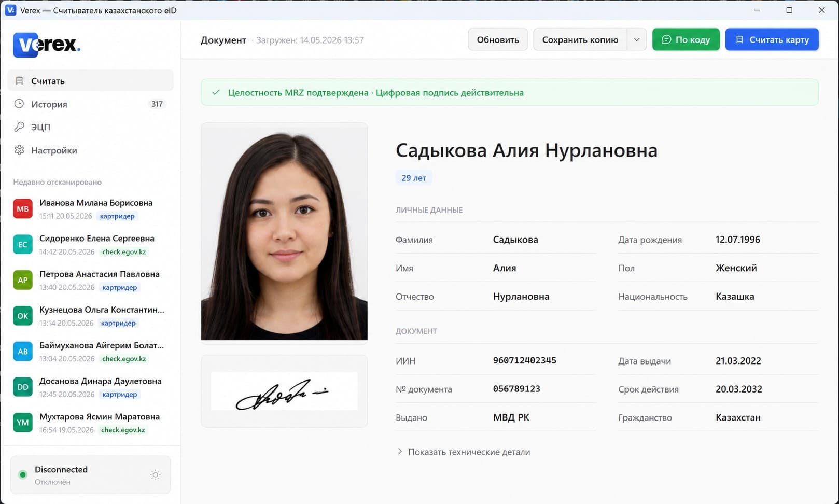Screen dimensions: 839x504
Task: Click the EC avatar for Сидоренко Елена
Action: [23, 245]
